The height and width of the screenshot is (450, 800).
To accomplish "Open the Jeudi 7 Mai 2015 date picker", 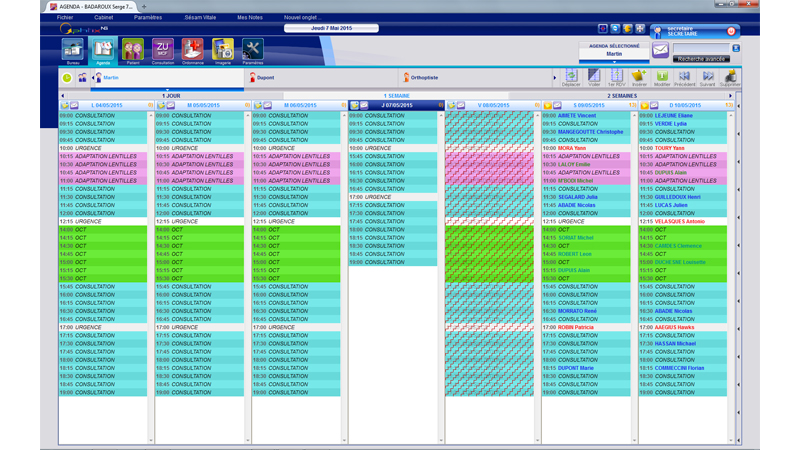I will 331,28.
